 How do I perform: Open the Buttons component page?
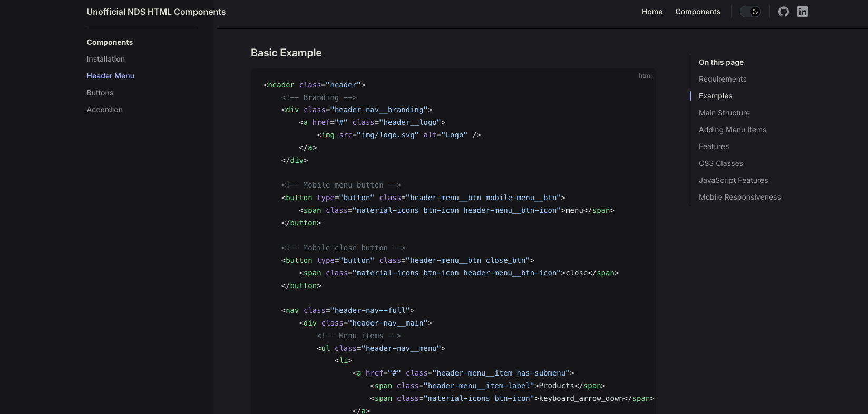pos(100,93)
